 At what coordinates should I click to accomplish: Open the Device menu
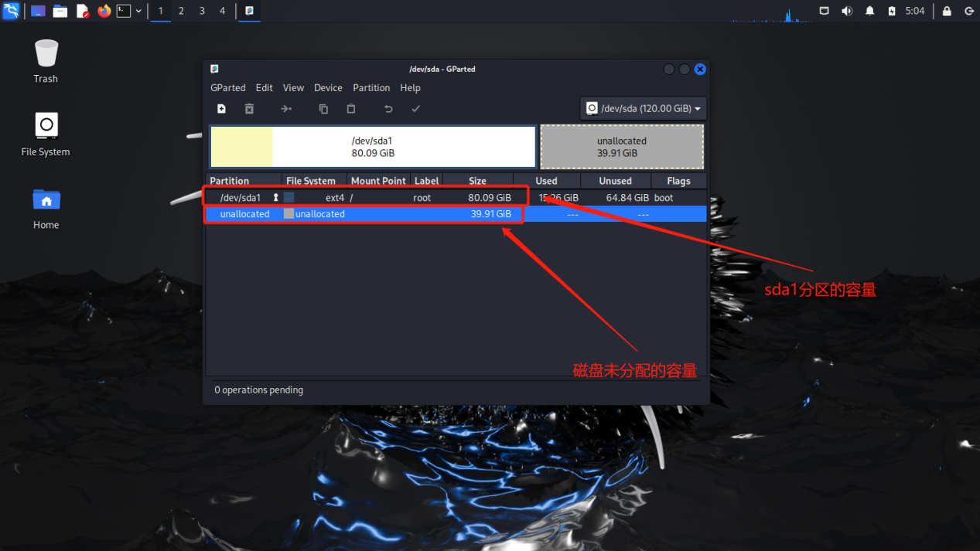[328, 88]
